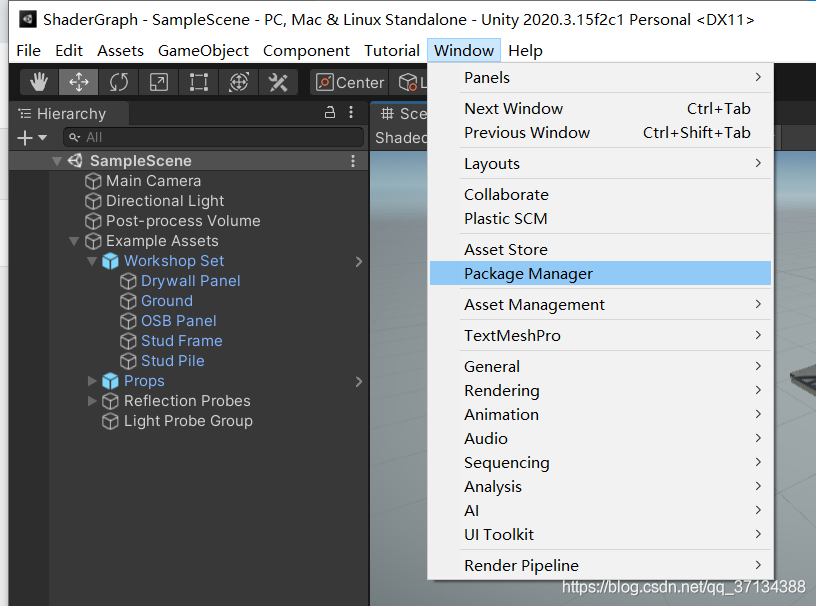The width and height of the screenshot is (816, 606).
Task: Expand the Props prefab
Action: [x=92, y=381]
